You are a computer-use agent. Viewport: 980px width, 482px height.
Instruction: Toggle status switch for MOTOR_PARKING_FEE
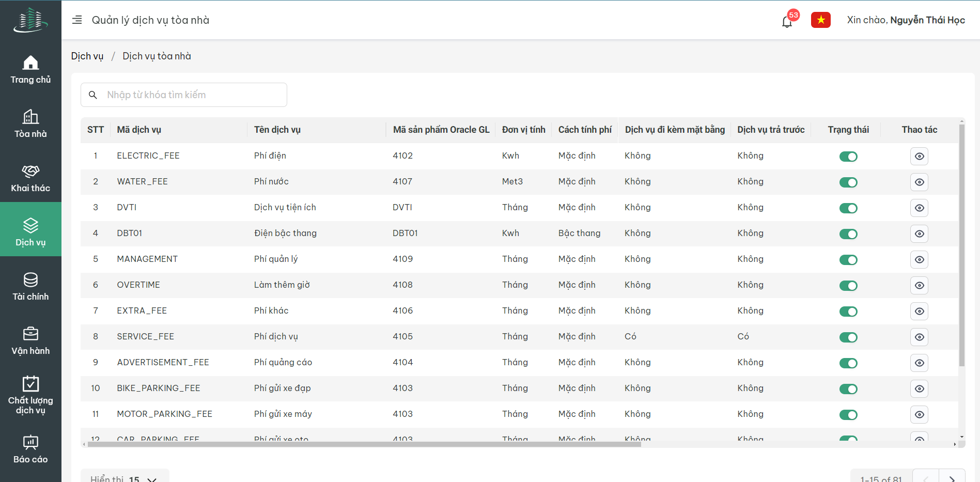[848, 415]
